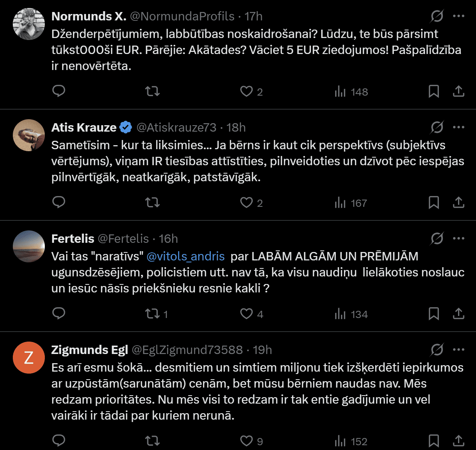Open more options on Zigmunds Egl tweet
The width and height of the screenshot is (476, 450).
coord(458,350)
